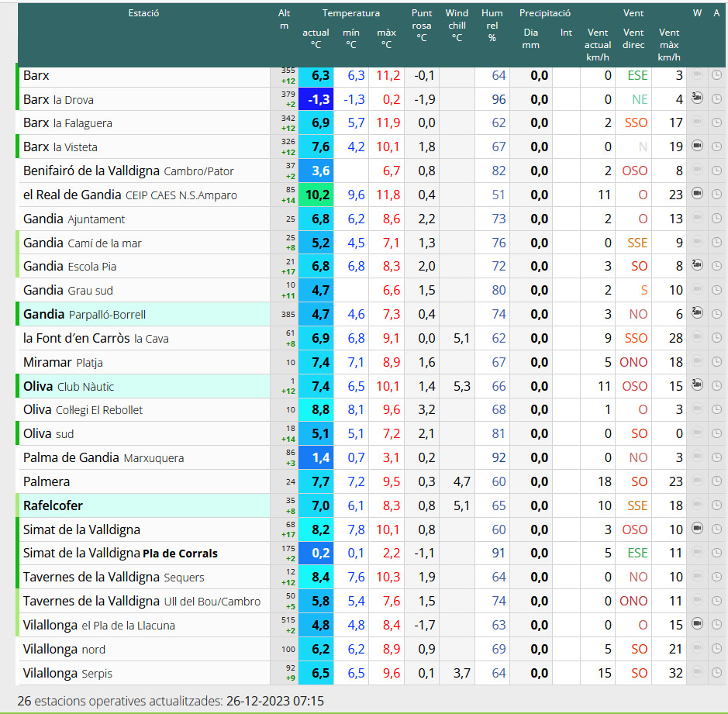Viewport: 728px width, 714px height.
Task: Click the 0,2 temperature of Simat Pla de Corrals
Action: point(316,553)
